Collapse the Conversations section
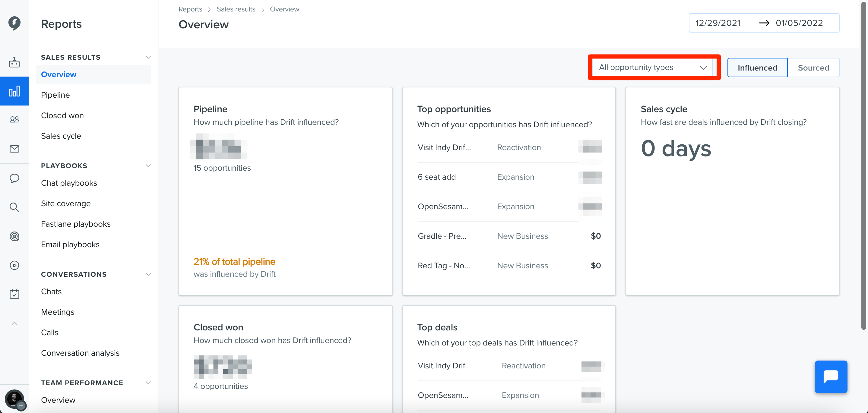Screen dimensions: 868x413 (148, 274)
